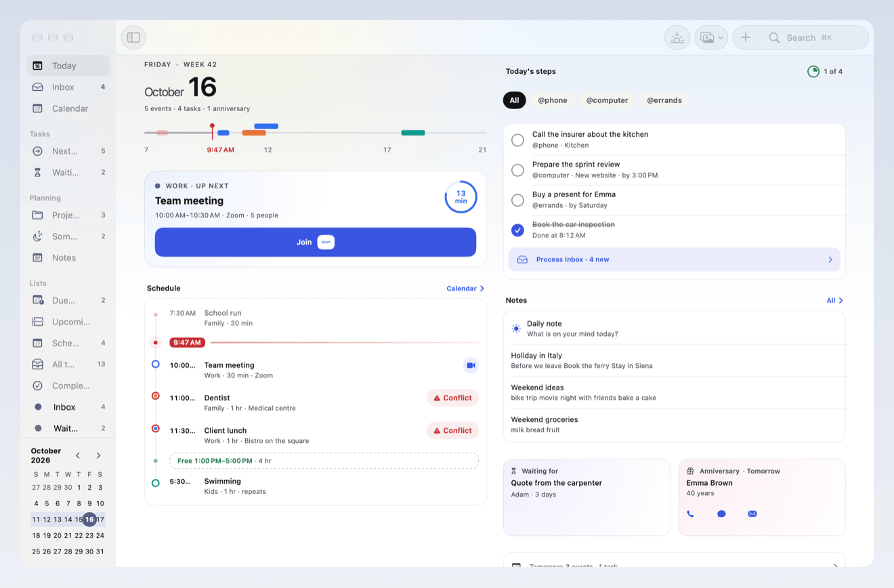894x588 pixels.
Task: Open Today in the sidebar
Action: coord(68,66)
